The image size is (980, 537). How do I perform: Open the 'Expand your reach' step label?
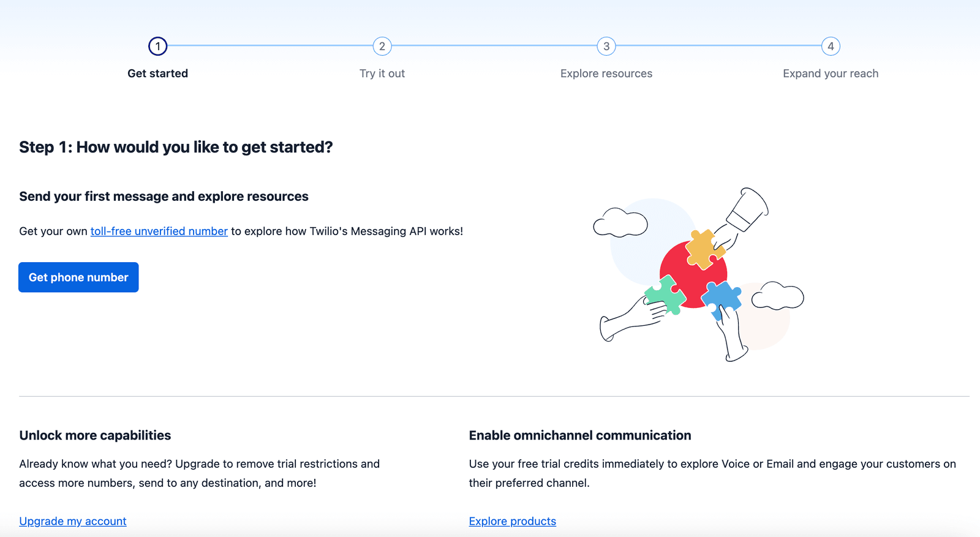[831, 73]
